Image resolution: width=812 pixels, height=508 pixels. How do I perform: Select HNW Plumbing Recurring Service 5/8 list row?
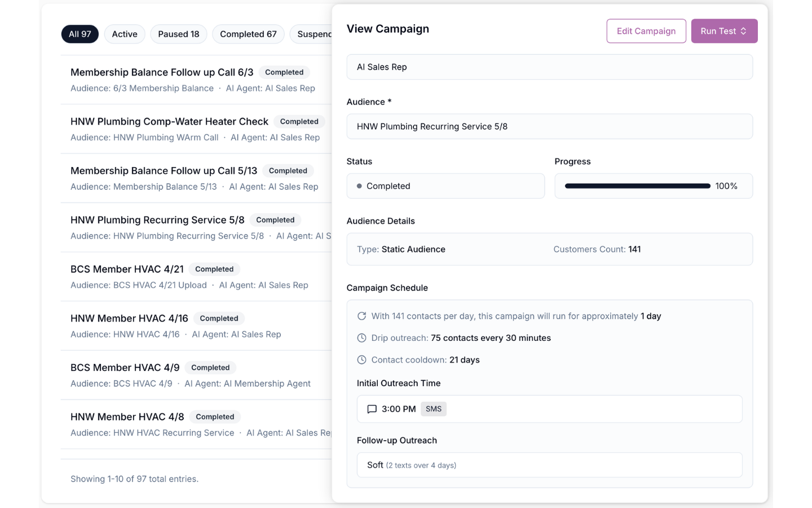pyautogui.click(x=196, y=227)
